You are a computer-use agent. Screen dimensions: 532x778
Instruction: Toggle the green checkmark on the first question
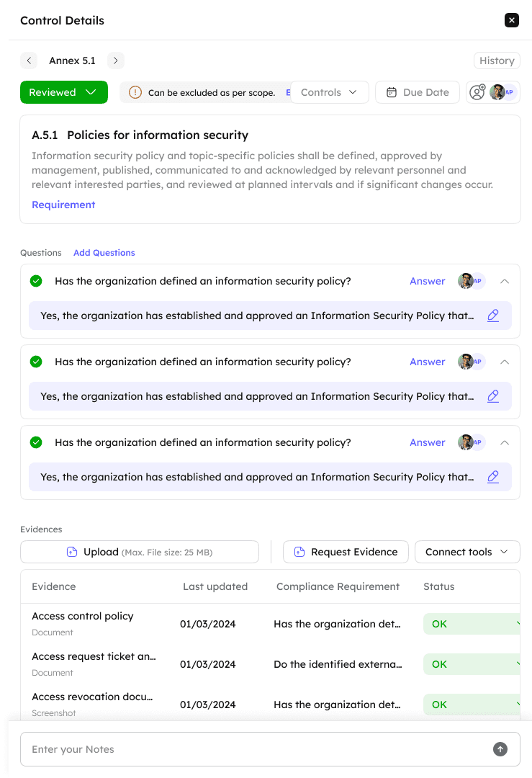coord(36,281)
